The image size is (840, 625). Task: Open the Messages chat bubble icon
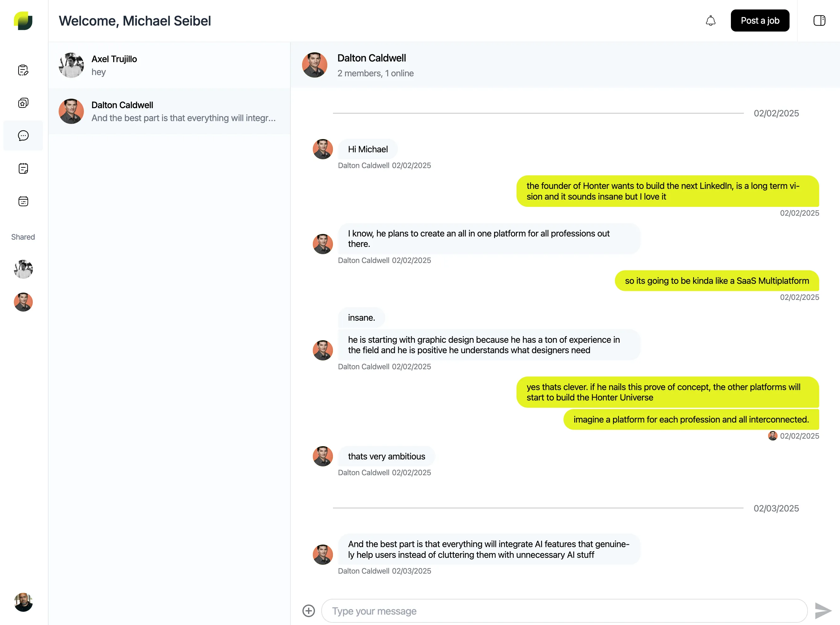(x=23, y=136)
